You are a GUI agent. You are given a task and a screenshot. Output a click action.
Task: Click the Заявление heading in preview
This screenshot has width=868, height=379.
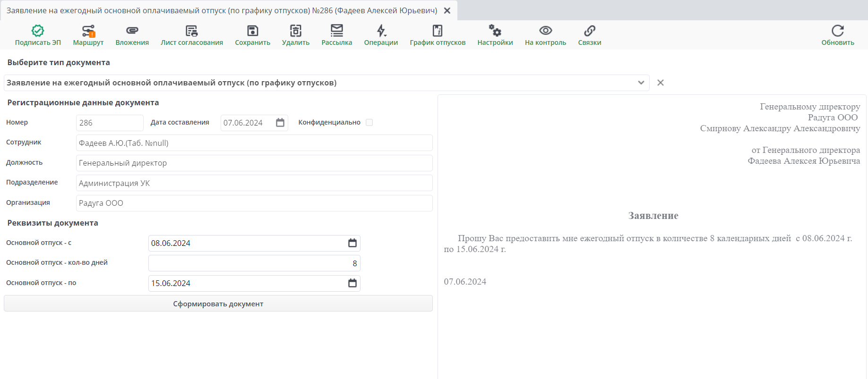653,216
